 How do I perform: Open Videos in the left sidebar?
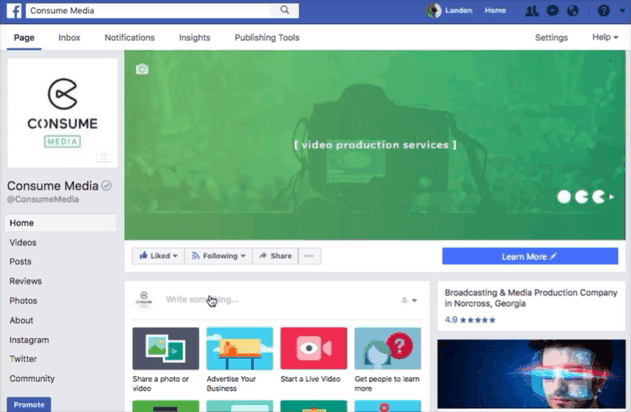click(x=23, y=243)
